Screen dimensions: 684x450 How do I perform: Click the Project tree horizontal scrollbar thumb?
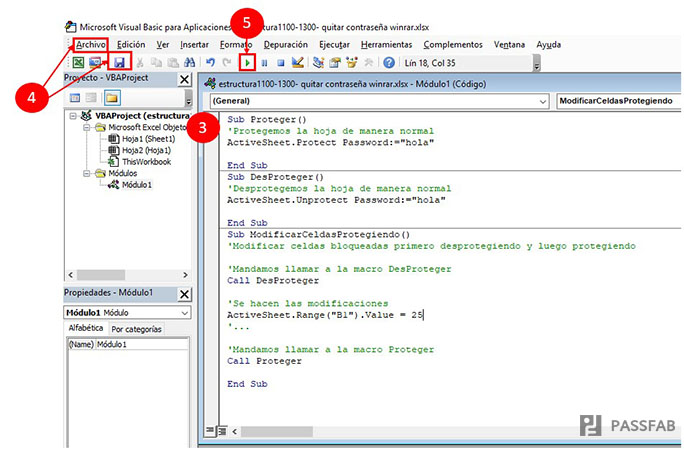pyautogui.click(x=101, y=275)
